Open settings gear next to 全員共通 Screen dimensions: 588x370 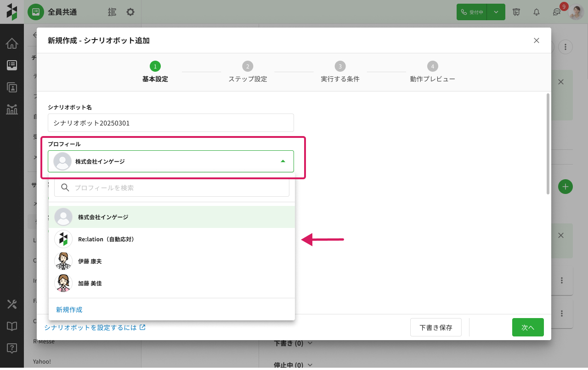pos(130,12)
